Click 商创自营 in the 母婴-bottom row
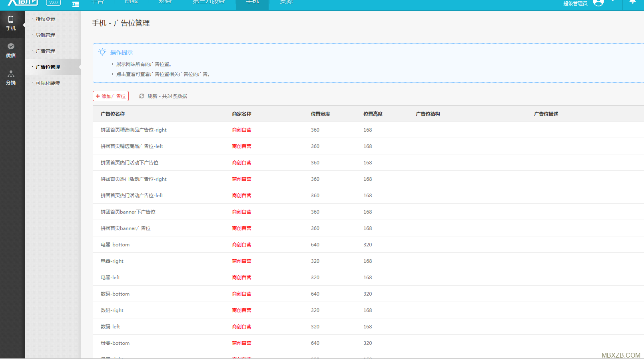The height and width of the screenshot is (360, 644). tap(241, 343)
